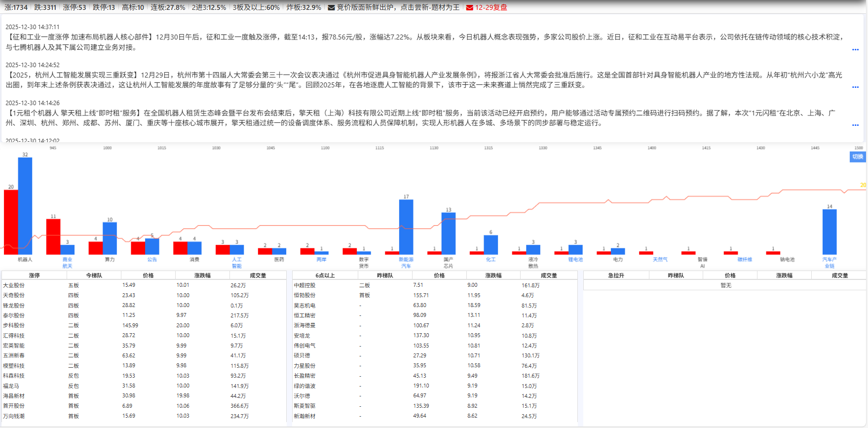
Task: Click the blue 汽车产业链 bar showing 14
Action: [830, 232]
